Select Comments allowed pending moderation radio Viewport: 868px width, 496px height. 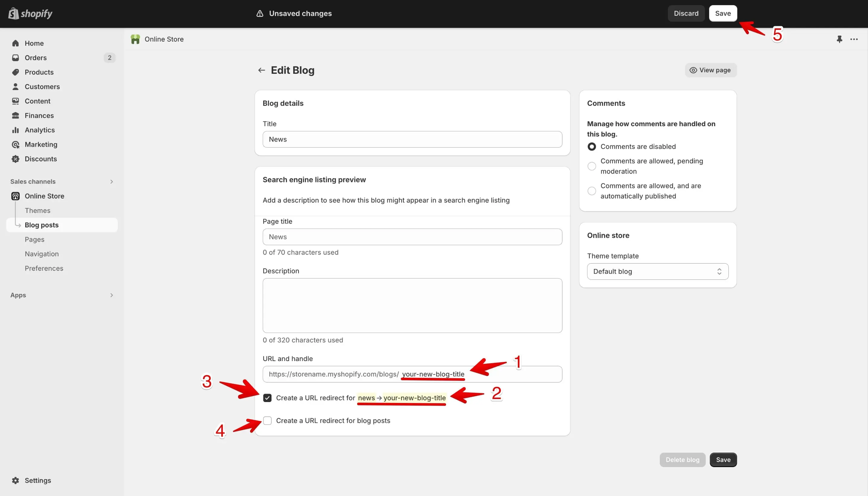click(x=592, y=166)
